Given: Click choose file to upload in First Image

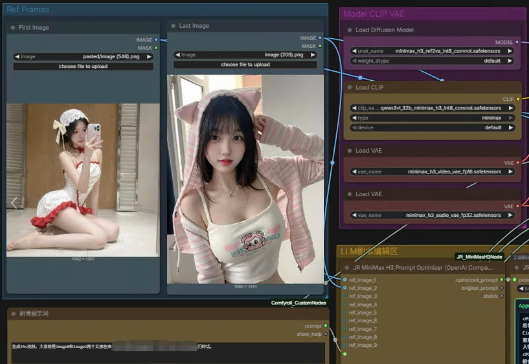Looking at the screenshot, I should (x=83, y=66).
